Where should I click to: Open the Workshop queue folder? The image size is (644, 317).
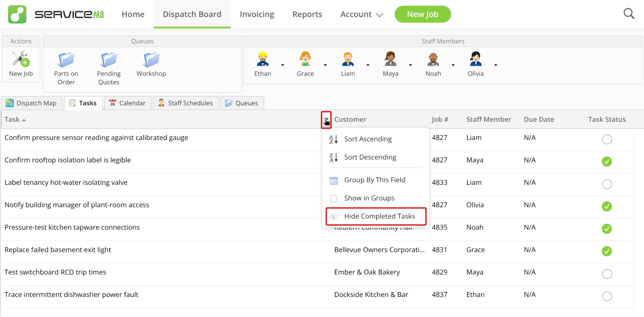(x=151, y=60)
